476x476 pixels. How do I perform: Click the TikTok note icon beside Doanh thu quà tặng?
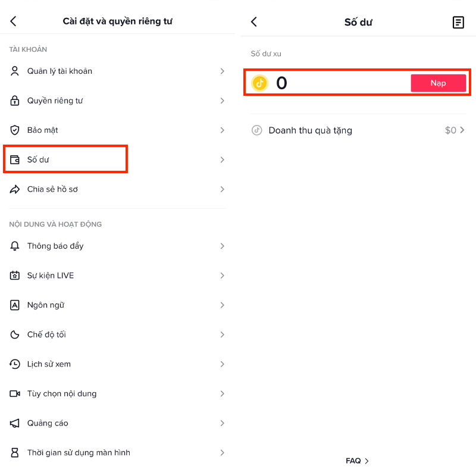click(256, 130)
